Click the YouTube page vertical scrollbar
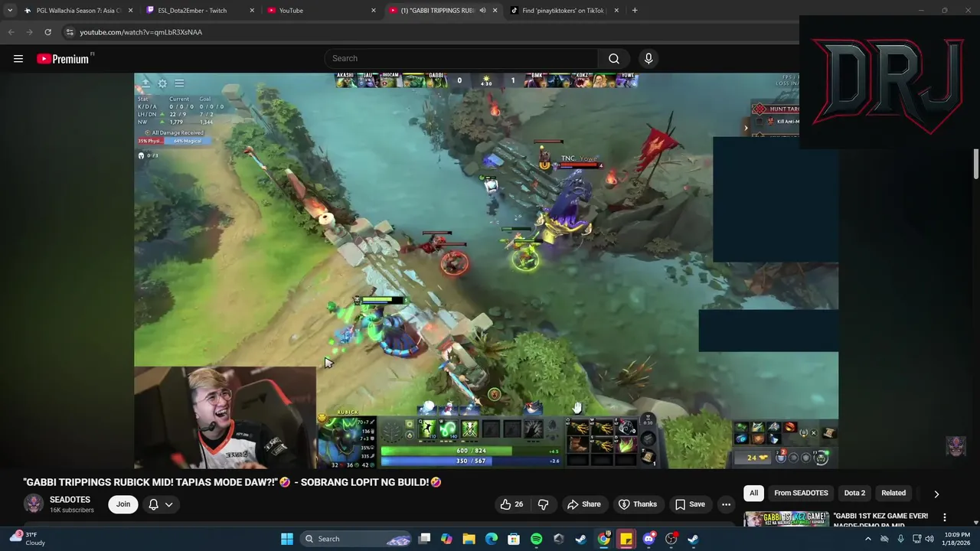This screenshot has width=980, height=551. click(976, 165)
